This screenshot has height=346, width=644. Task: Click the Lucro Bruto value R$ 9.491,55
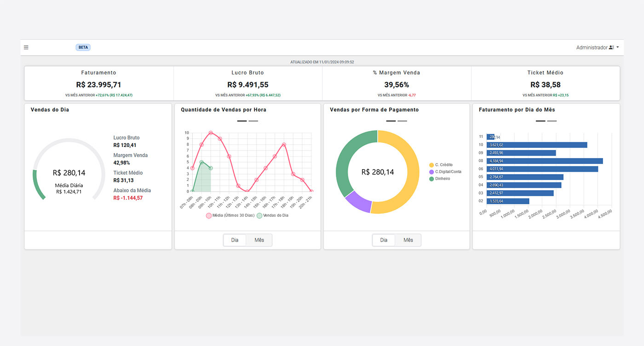coord(248,85)
